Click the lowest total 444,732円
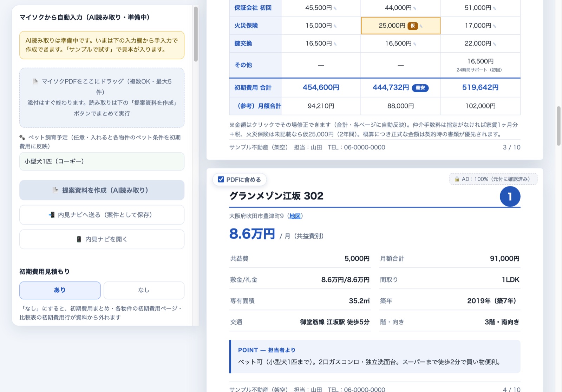This screenshot has width=562, height=392. (x=391, y=87)
